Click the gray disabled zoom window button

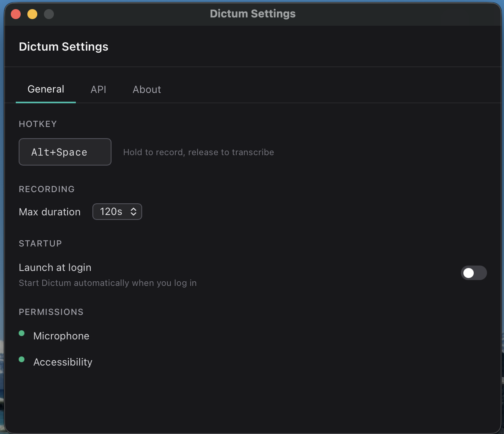click(x=49, y=14)
